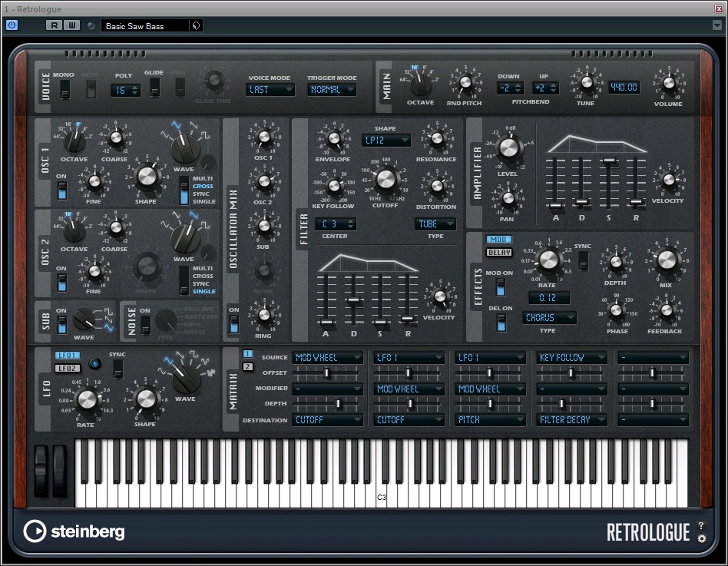Switch to the LFO1 tab
728x566 pixels.
click(x=68, y=356)
